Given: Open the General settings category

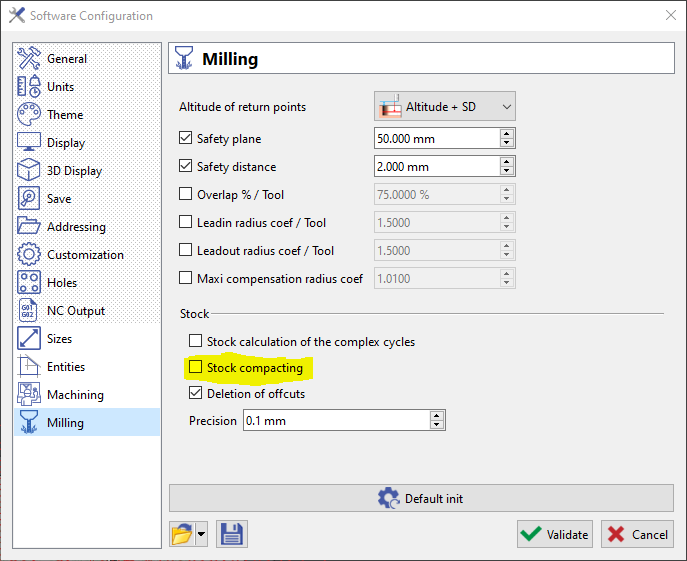Looking at the screenshot, I should click(66, 59).
